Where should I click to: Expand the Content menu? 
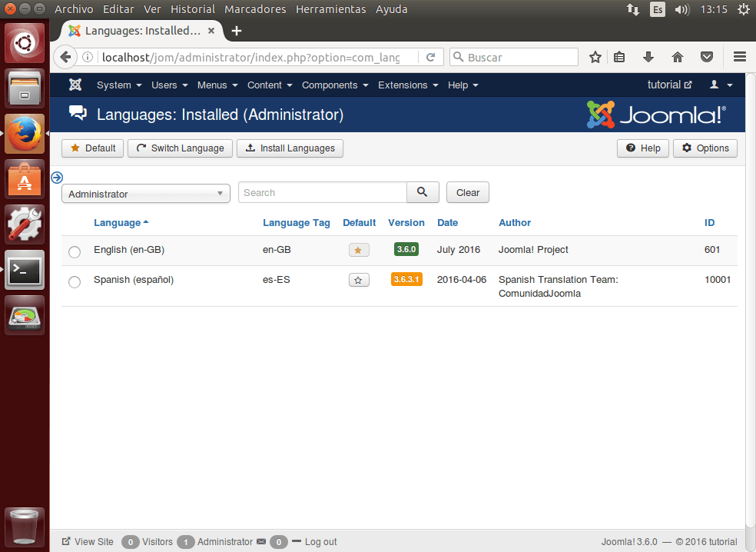pyautogui.click(x=270, y=85)
